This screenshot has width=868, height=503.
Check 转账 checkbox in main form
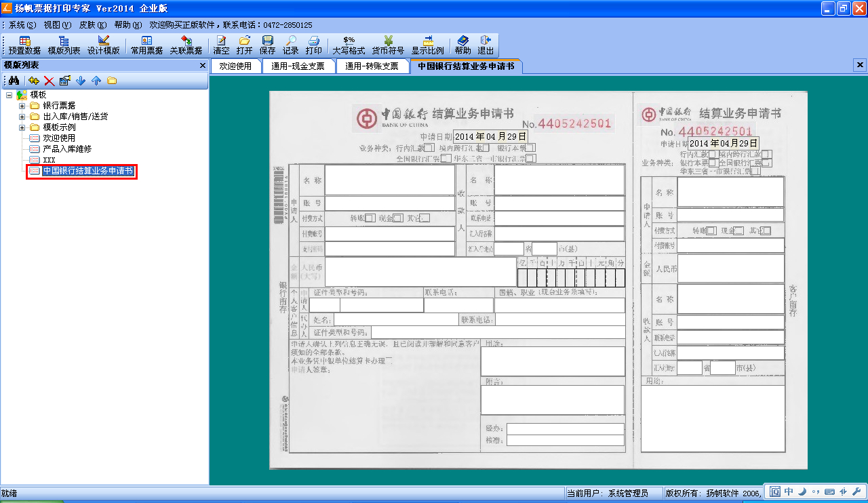(x=370, y=218)
